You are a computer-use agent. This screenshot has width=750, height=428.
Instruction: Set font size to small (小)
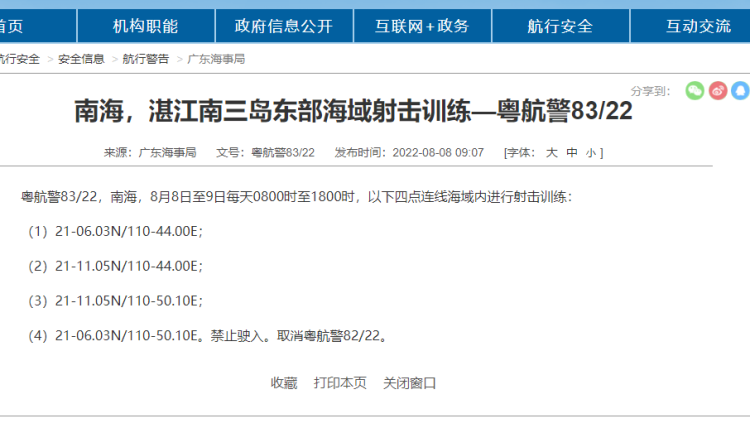(591, 153)
